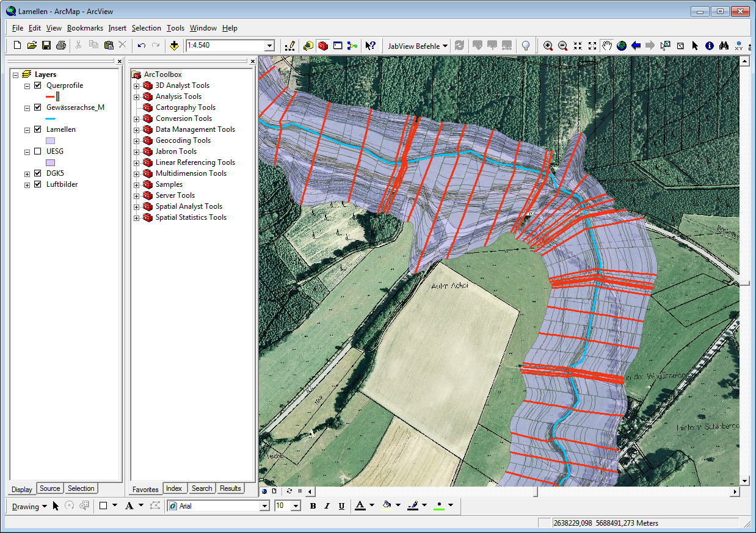Go back to previous extent
Viewport: 756px width, 533px height.
(x=636, y=46)
